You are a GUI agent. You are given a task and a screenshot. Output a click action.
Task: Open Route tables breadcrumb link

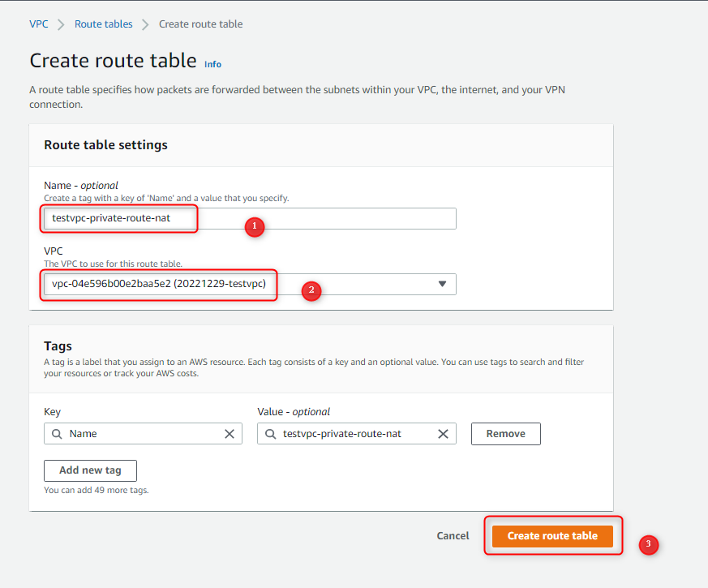point(103,24)
